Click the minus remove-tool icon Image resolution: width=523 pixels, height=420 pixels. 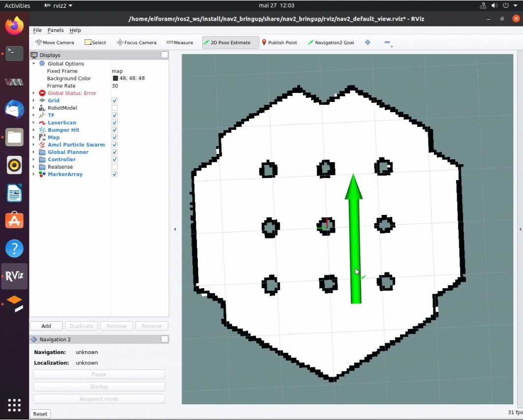pyautogui.click(x=387, y=42)
